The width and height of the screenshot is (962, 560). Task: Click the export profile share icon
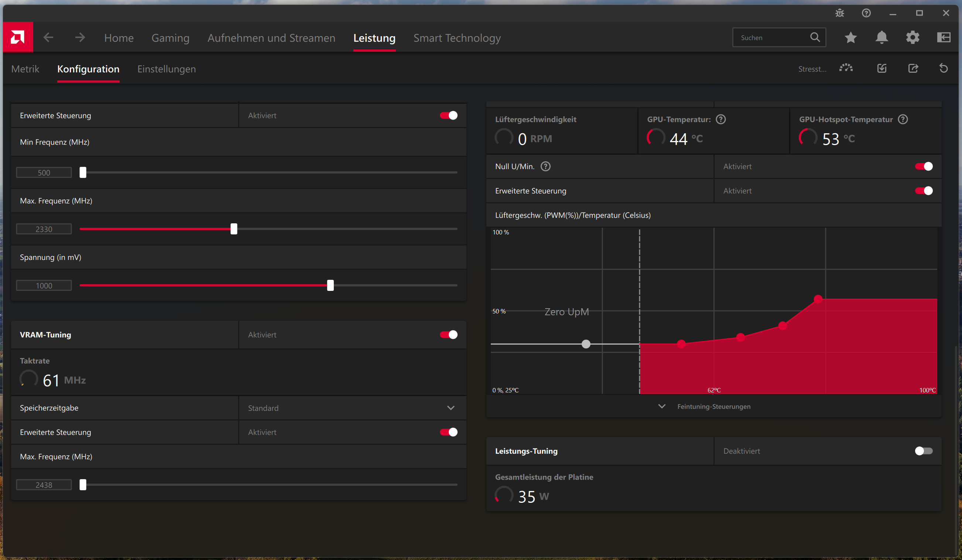click(x=913, y=68)
